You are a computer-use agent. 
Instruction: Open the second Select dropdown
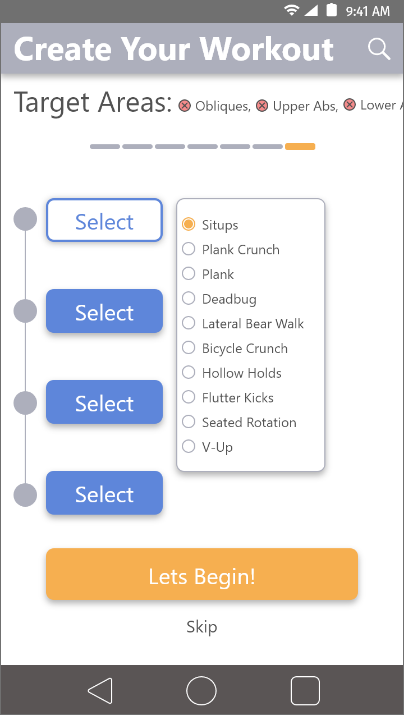[x=104, y=311]
